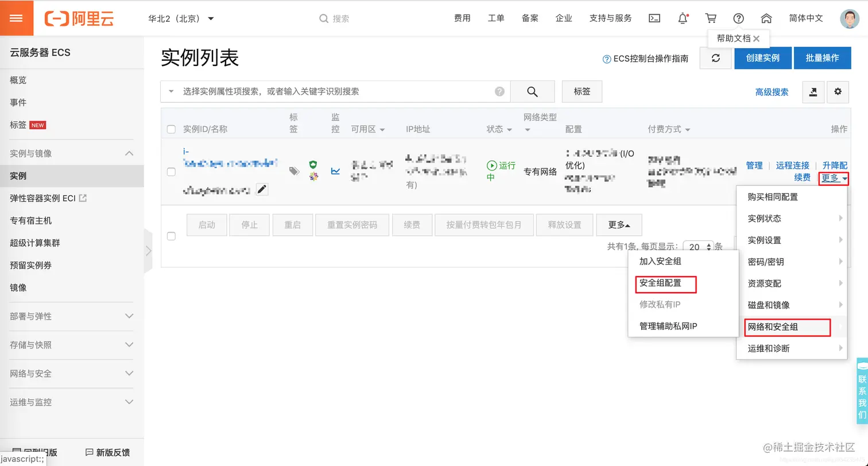Screen dimensions: 868x466
Task: Expand the 网络与安全 sidebar section
Action: (x=129, y=374)
